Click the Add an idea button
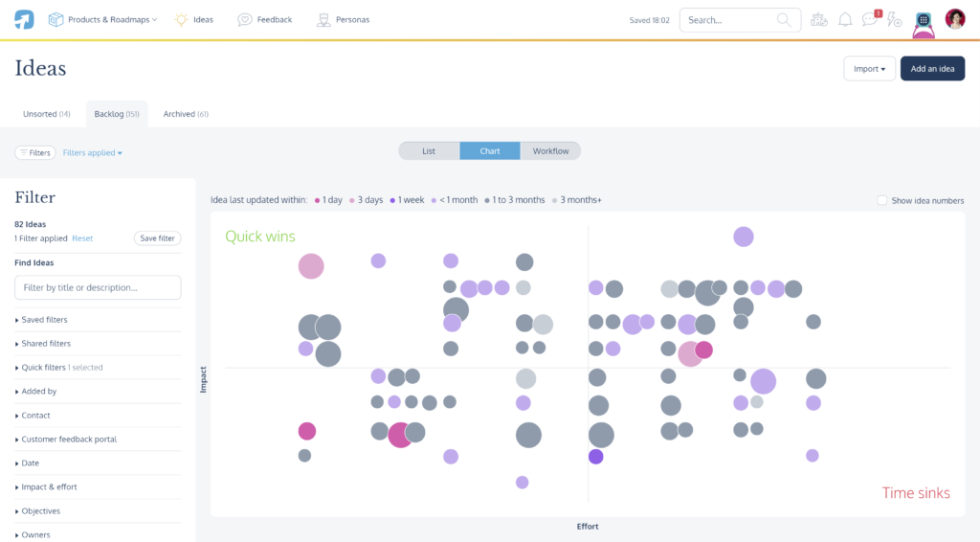The width and height of the screenshot is (980, 542). point(932,69)
